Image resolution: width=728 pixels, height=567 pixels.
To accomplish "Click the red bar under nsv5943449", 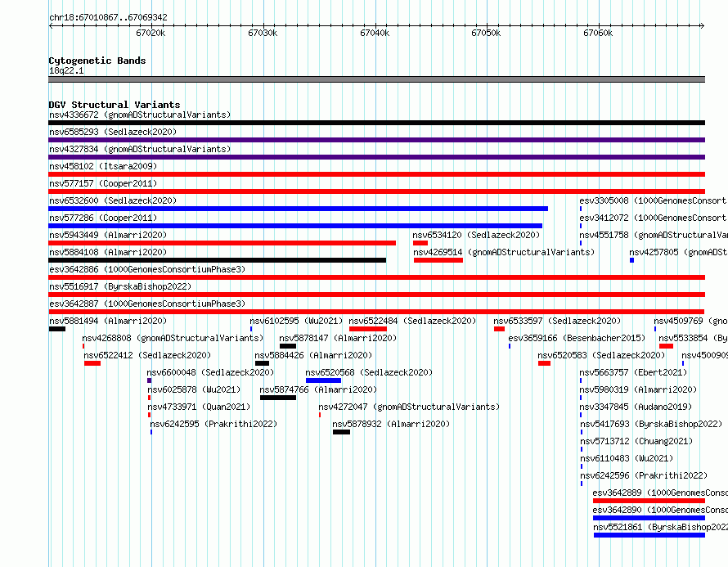I will tap(222, 243).
